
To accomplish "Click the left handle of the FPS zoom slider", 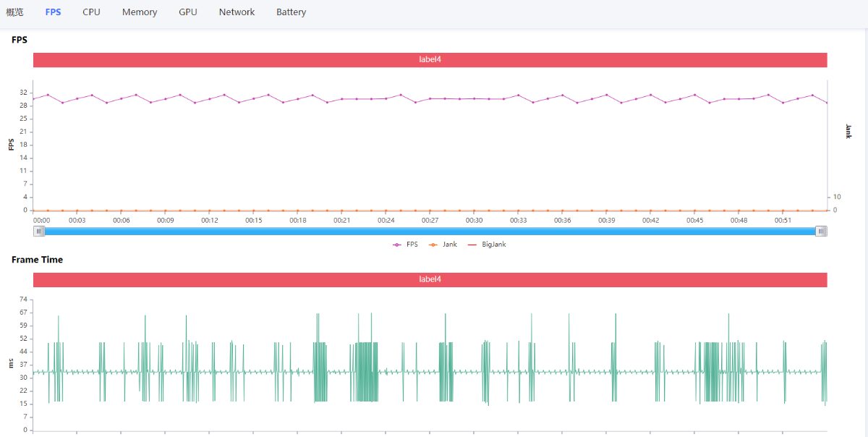I will 40,231.
